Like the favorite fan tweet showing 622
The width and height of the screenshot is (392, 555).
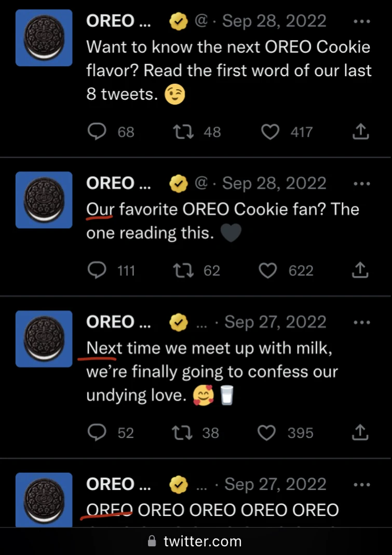268,270
